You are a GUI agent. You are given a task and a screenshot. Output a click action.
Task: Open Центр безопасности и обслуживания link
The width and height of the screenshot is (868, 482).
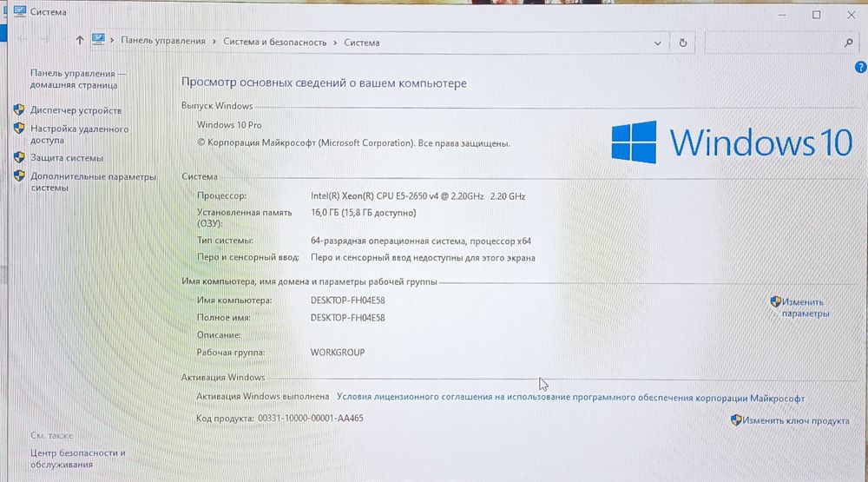tap(77, 459)
